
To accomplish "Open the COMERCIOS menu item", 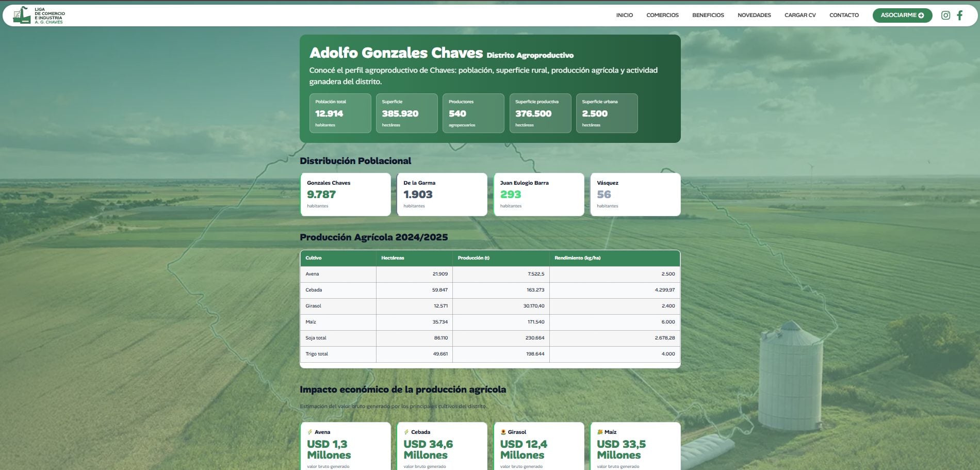I will pyautogui.click(x=662, y=15).
